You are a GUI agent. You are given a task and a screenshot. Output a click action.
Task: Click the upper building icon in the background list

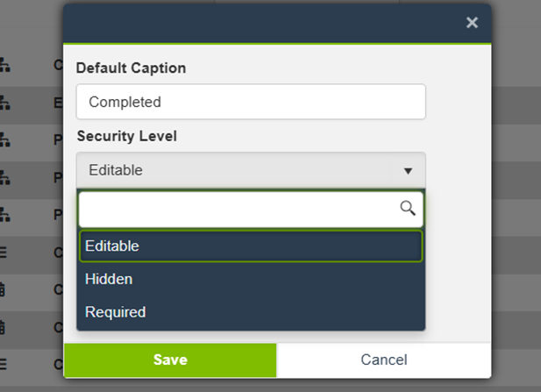[4, 289]
